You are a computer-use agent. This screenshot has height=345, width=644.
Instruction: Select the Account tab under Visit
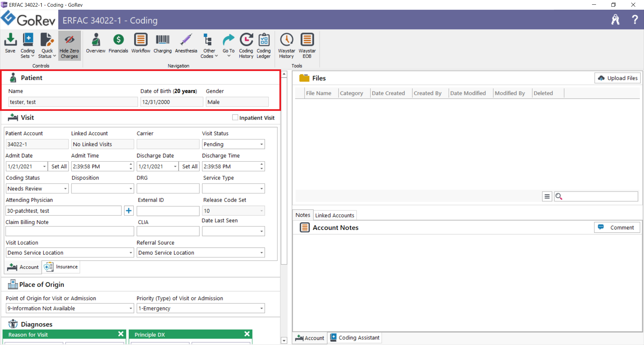click(x=23, y=267)
